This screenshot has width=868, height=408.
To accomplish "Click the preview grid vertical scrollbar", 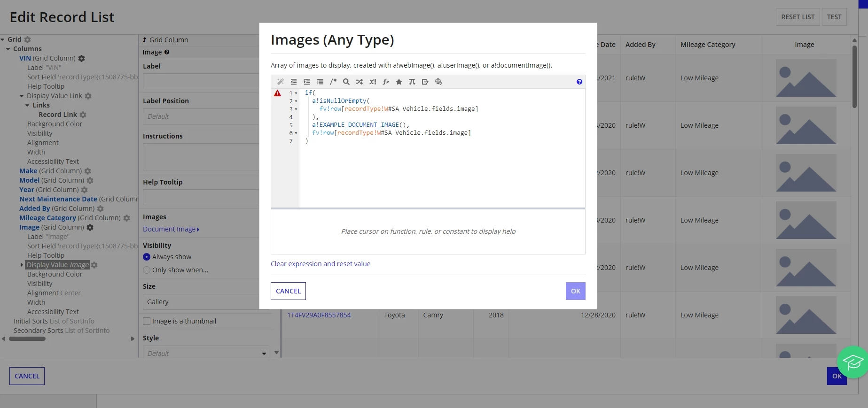I will pyautogui.click(x=854, y=77).
